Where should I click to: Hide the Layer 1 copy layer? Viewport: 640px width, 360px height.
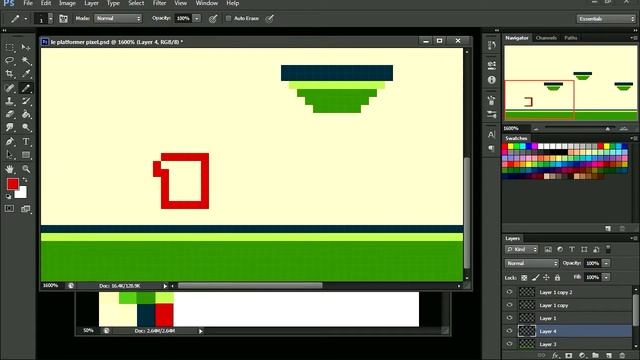tap(509, 305)
